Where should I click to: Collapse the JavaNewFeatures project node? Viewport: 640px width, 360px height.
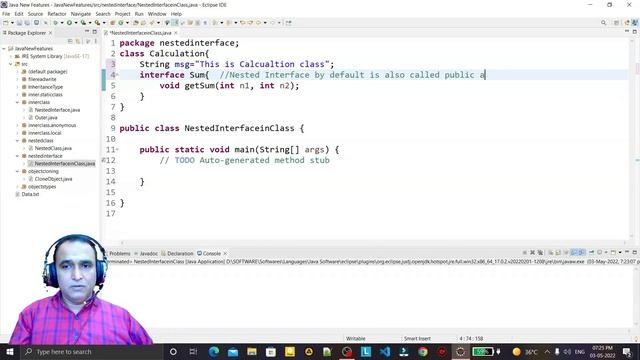(4, 49)
